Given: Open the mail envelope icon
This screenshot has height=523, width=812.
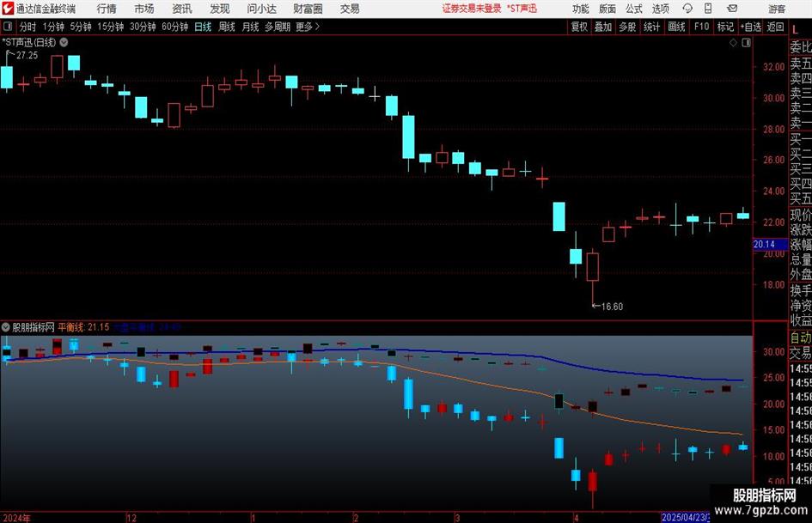Looking at the screenshot, I should (x=732, y=9).
